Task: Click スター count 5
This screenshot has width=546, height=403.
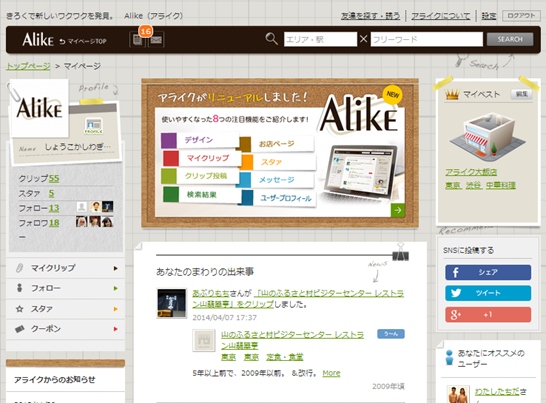Action: coord(51,194)
